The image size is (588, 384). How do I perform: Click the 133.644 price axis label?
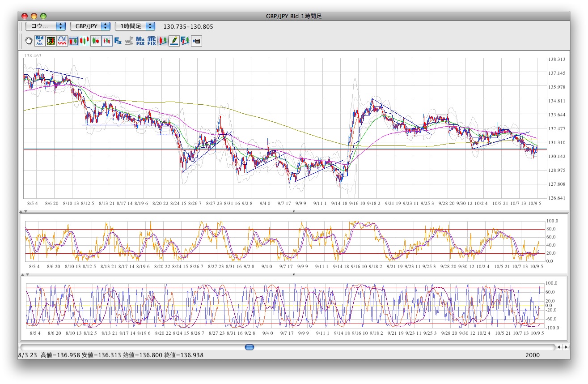[558, 115]
